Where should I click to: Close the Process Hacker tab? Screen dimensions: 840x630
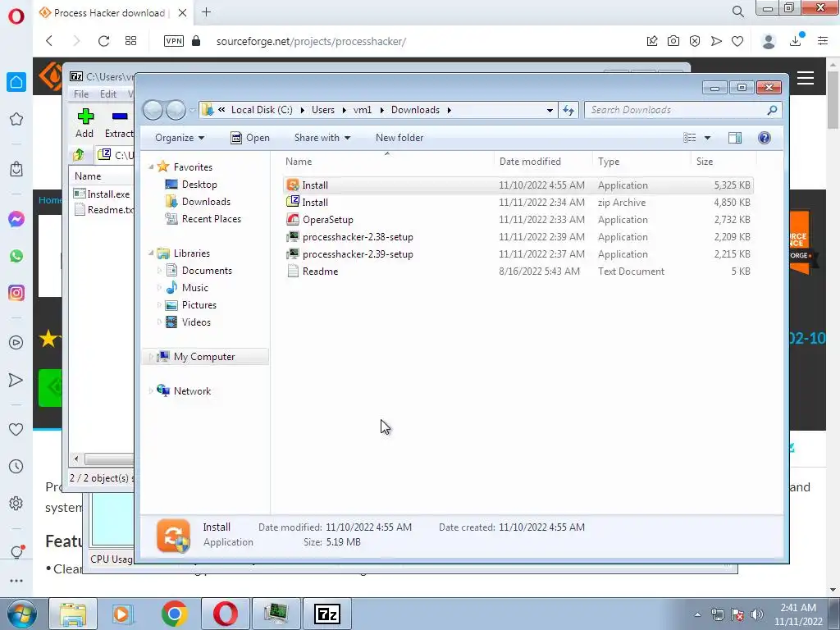coord(183,13)
